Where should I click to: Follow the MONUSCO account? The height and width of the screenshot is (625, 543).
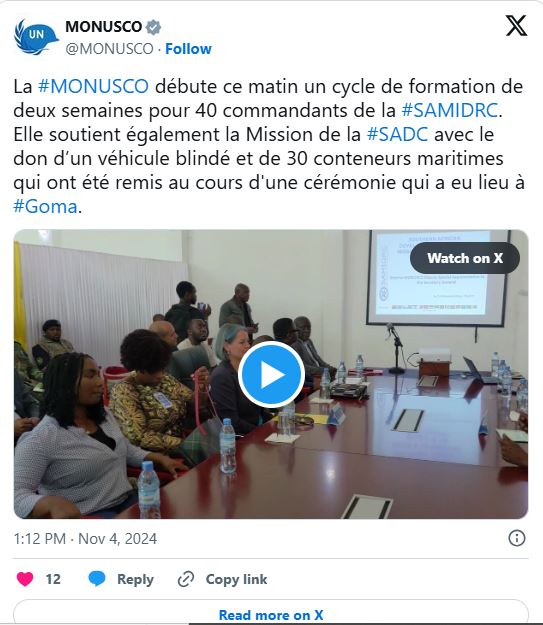tap(188, 49)
